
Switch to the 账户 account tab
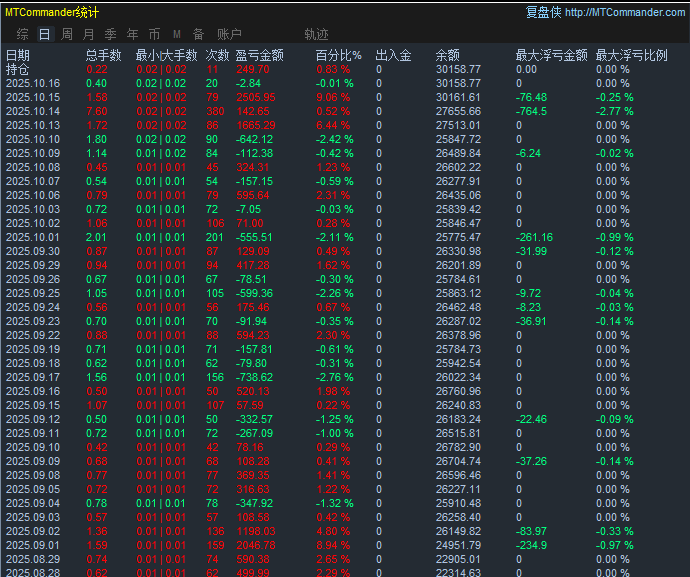[x=229, y=34]
